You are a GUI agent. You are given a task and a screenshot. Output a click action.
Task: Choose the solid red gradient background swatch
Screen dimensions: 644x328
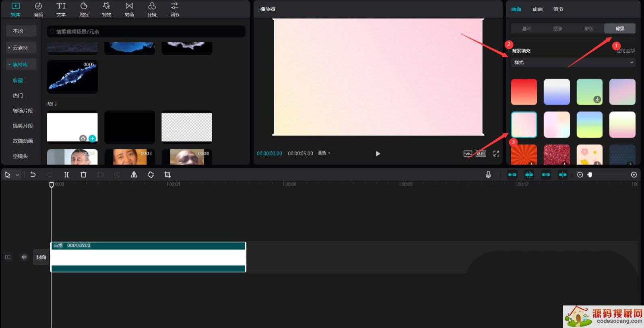pos(524,92)
